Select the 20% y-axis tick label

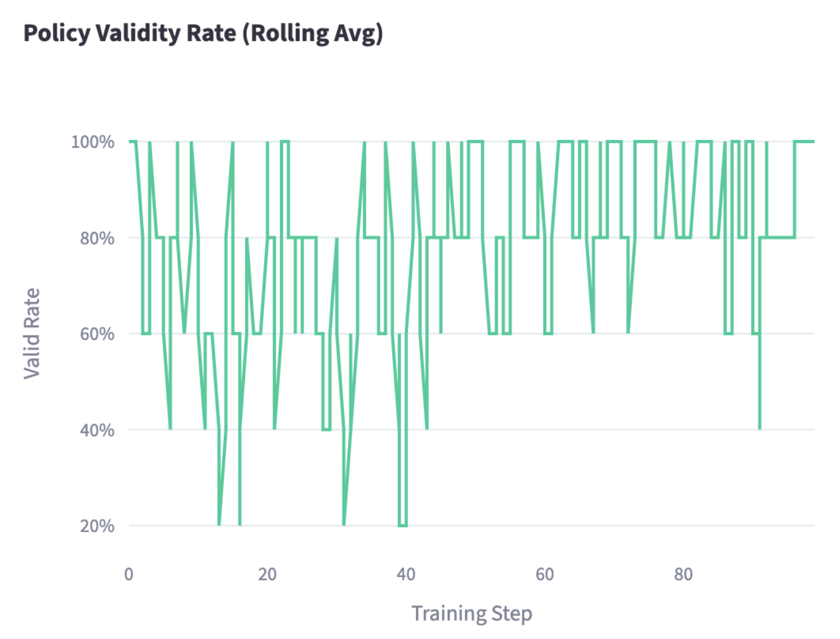tap(97, 526)
